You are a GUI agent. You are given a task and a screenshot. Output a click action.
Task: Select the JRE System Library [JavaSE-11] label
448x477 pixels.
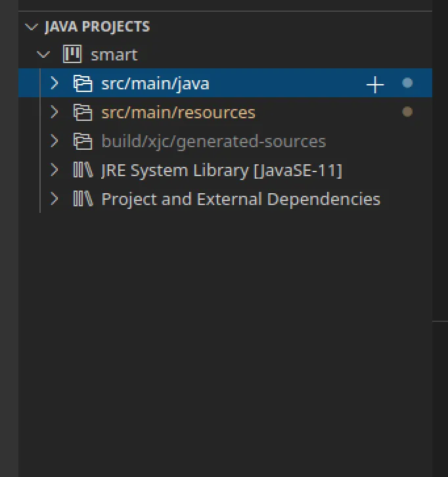221,170
